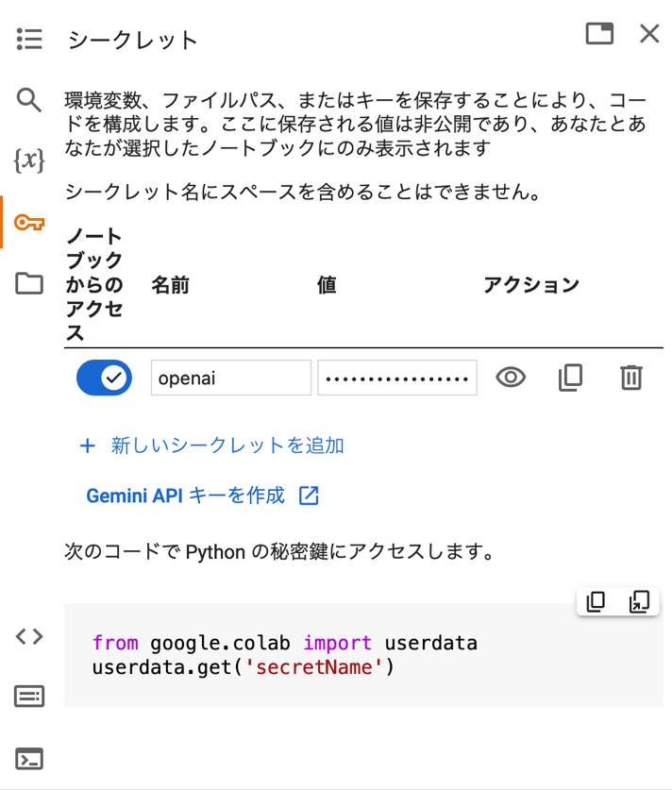
Task: Open the search panel magnifier icon
Action: click(x=28, y=100)
